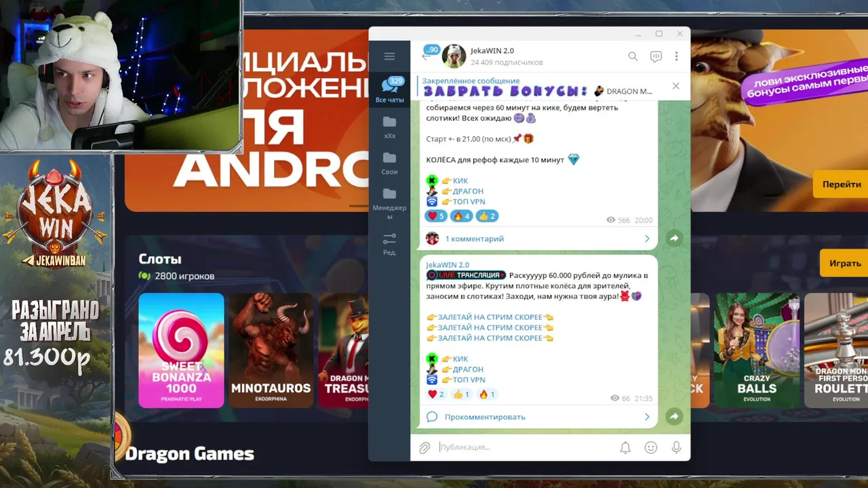
Task: Open Crazy Balls Evolution game
Action: tap(756, 350)
